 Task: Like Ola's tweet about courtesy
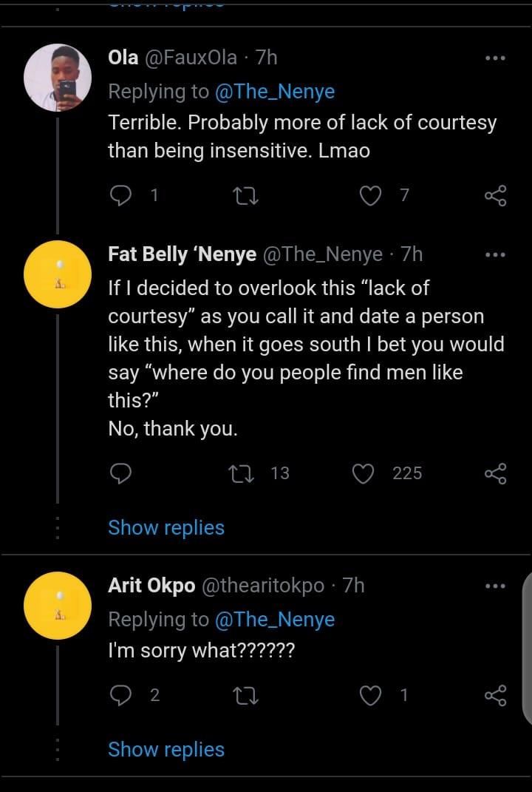369,195
